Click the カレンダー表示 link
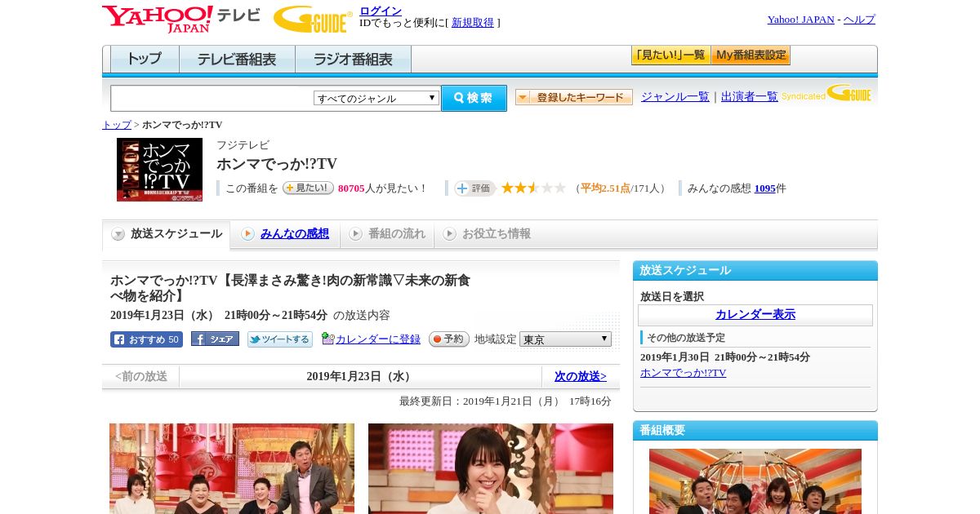Viewport: 980px width, 514px height. (x=755, y=314)
